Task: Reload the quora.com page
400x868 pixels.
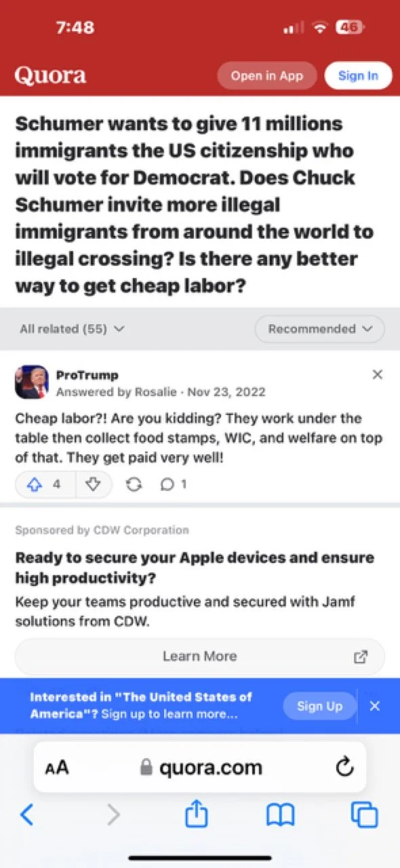Action: point(344,767)
